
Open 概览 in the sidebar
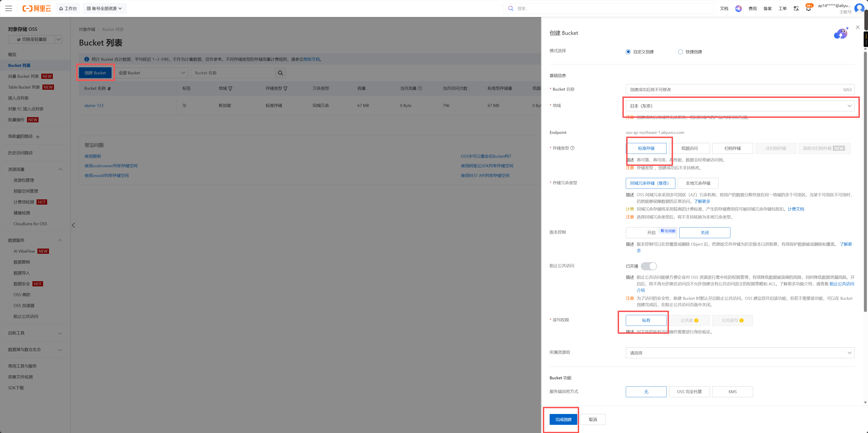pyautogui.click(x=12, y=55)
